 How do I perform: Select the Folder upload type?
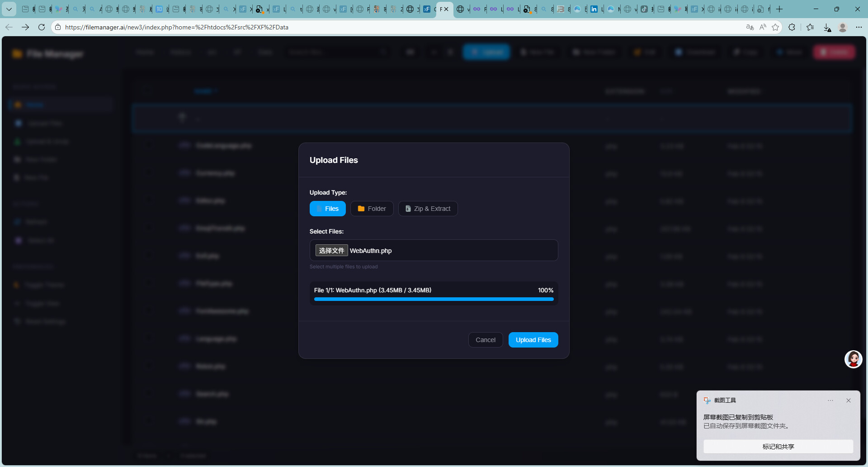(x=372, y=209)
